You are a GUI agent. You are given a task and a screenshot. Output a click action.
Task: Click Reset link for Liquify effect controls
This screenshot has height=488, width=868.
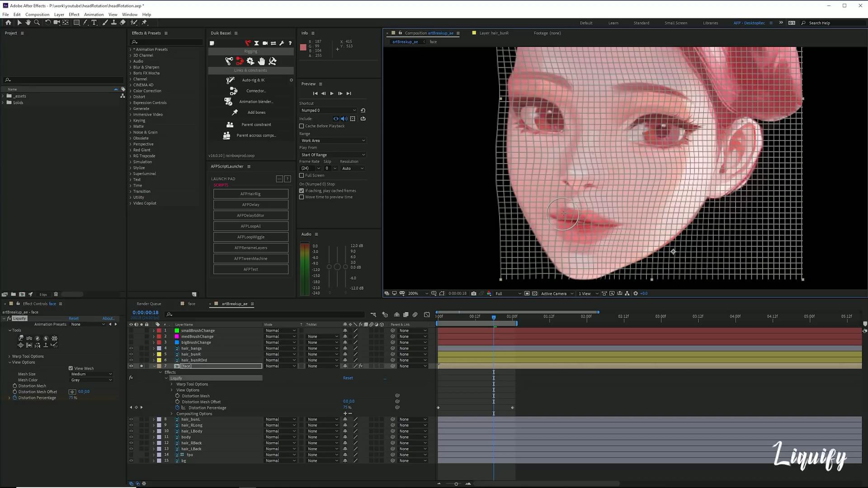tap(74, 319)
